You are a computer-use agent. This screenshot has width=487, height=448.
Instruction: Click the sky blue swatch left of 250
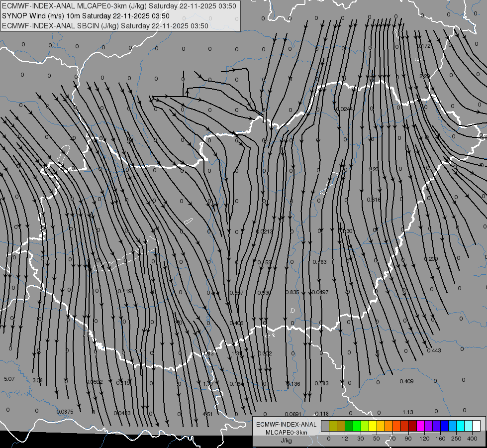[453, 426]
